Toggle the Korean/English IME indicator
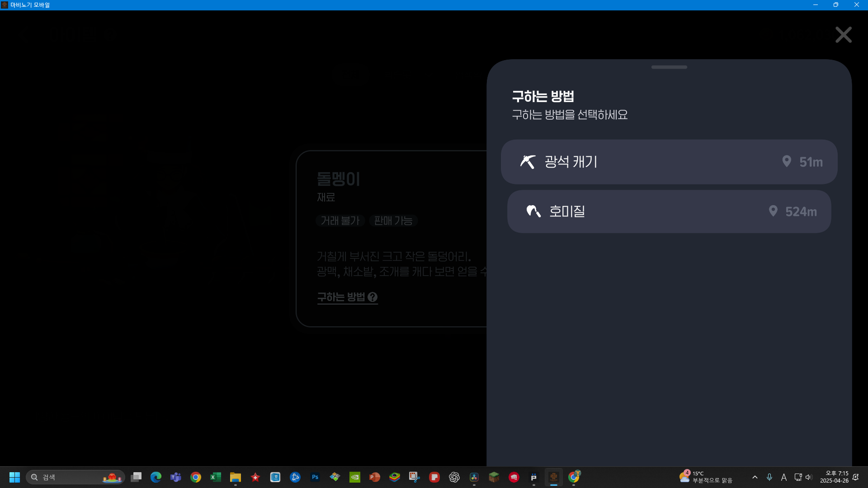Screen dimensions: 868x488 pos(783,477)
